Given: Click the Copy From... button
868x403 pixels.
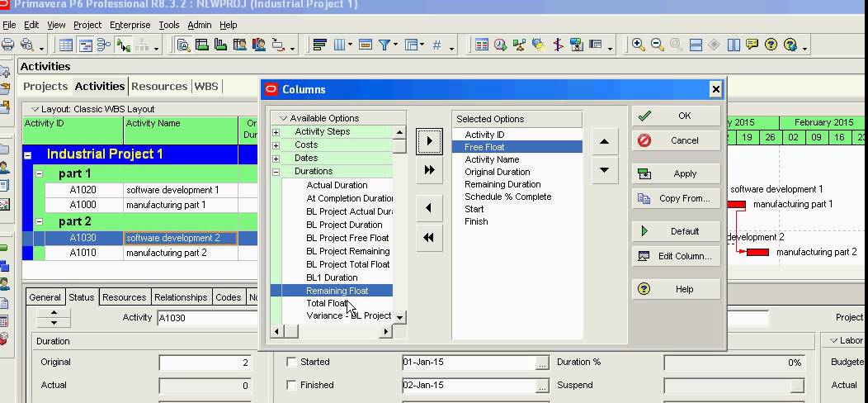Looking at the screenshot, I should 676,198.
